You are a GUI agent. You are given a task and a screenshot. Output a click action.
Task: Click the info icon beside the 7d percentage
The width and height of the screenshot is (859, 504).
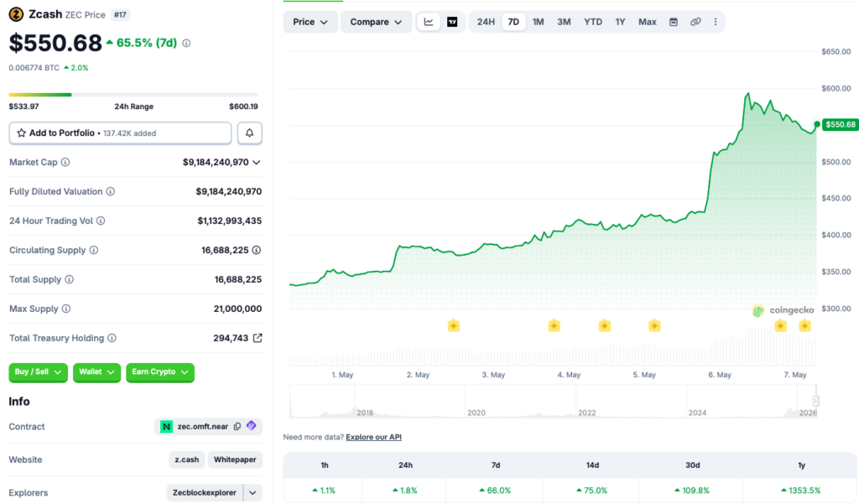[186, 44]
